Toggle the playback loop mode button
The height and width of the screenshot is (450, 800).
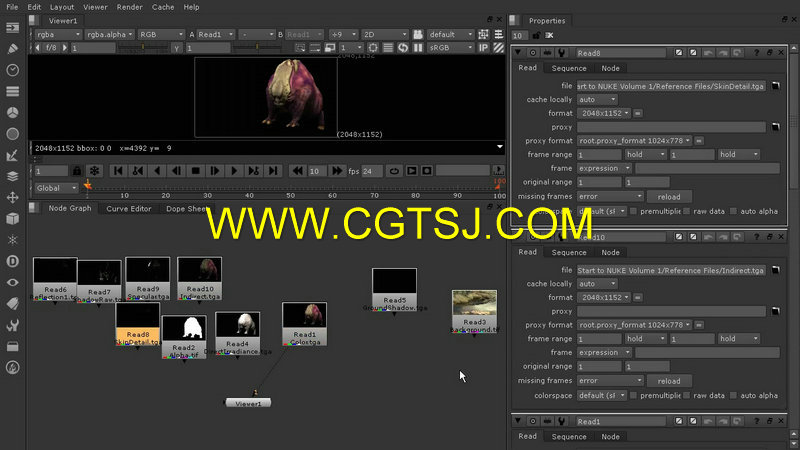[x=394, y=171]
